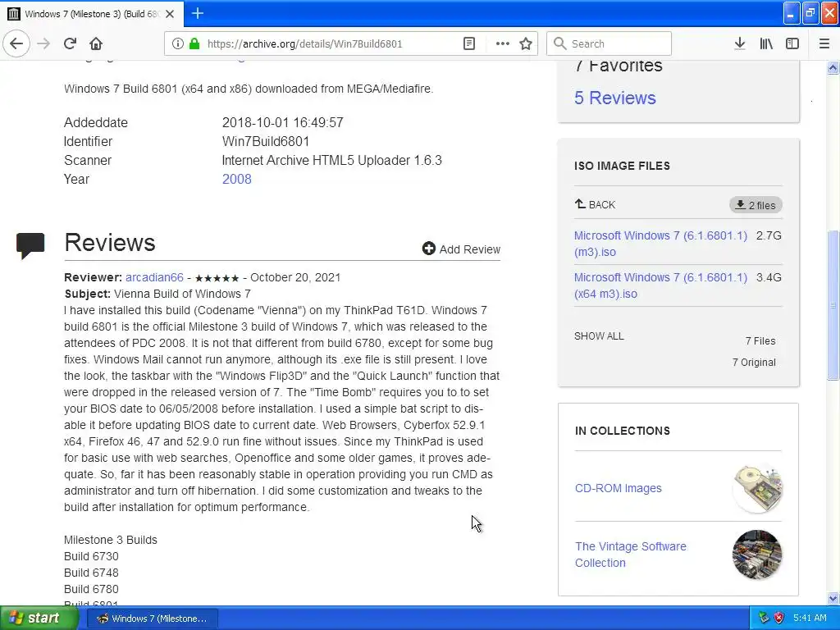Image resolution: width=840 pixels, height=630 pixels.
Task: Open The Vintage Software Collection
Action: pos(631,555)
